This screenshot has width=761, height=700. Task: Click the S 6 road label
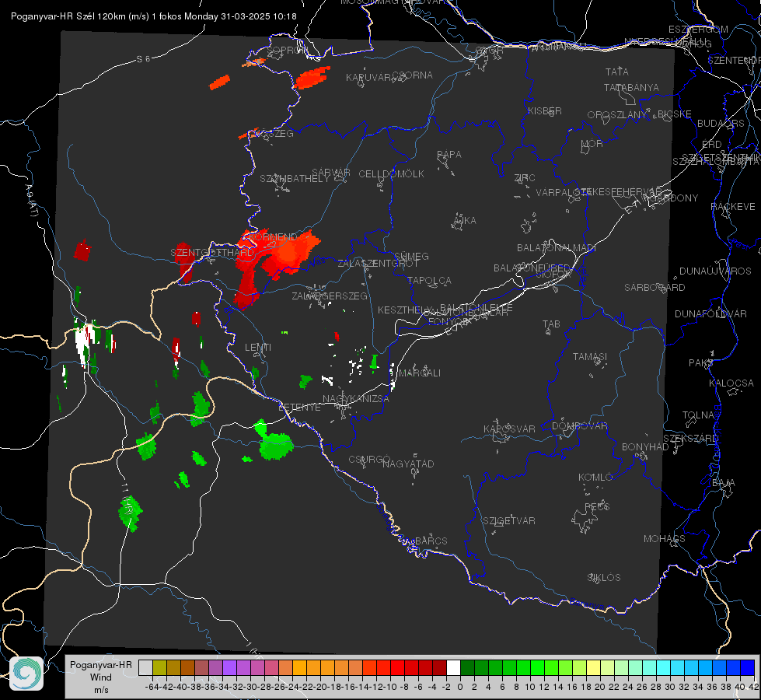point(143,59)
